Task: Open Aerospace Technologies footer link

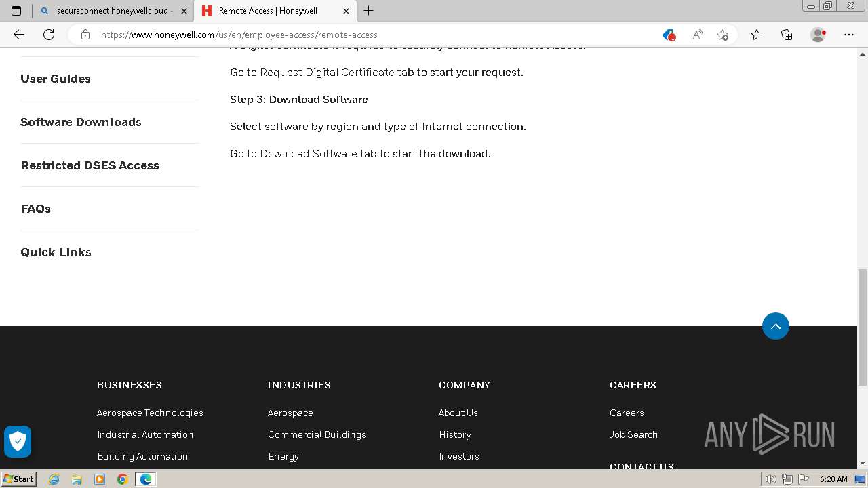Action: click(150, 413)
